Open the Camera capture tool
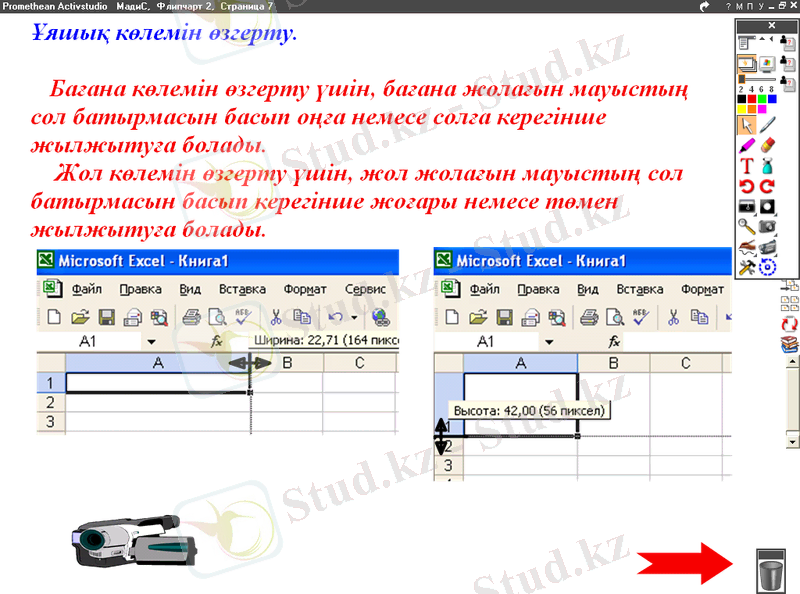Viewport: 800px width, 594px height. coord(768,227)
